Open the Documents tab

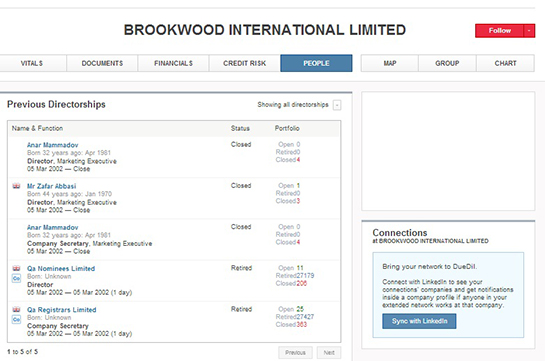click(x=102, y=63)
